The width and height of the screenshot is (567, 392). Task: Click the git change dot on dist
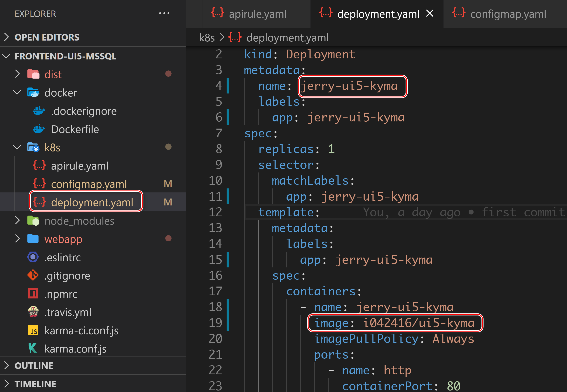point(168,74)
